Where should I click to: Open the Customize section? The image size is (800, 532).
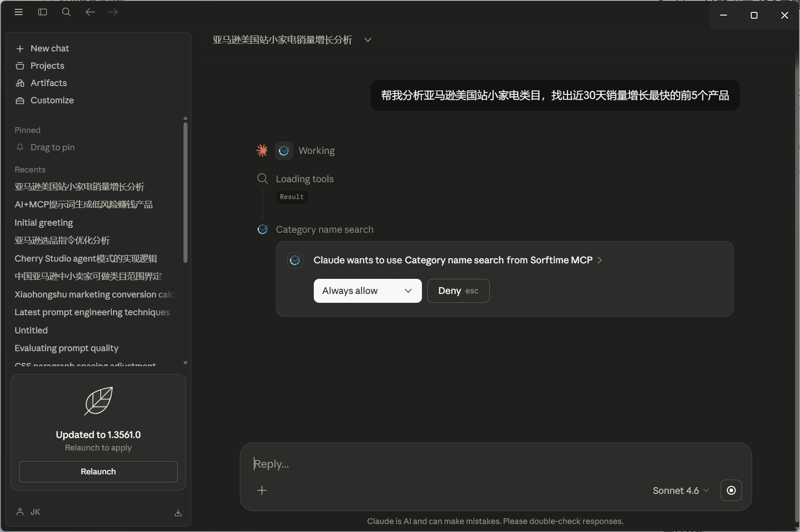coord(52,100)
